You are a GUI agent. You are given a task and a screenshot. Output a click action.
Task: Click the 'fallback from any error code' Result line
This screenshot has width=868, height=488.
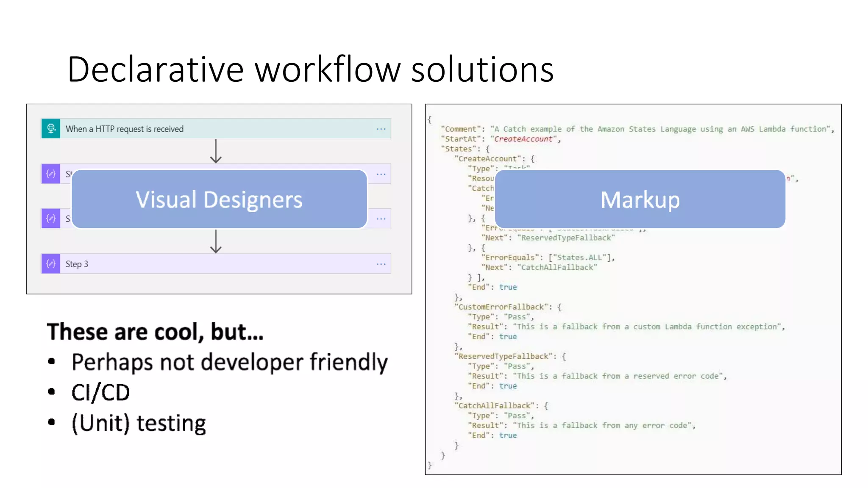pos(581,425)
